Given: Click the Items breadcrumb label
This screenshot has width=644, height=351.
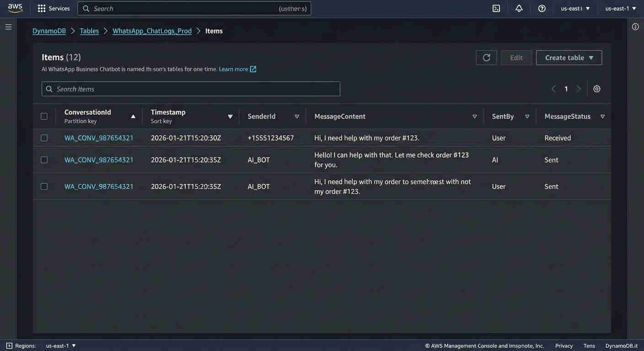Looking at the screenshot, I should tap(214, 31).
